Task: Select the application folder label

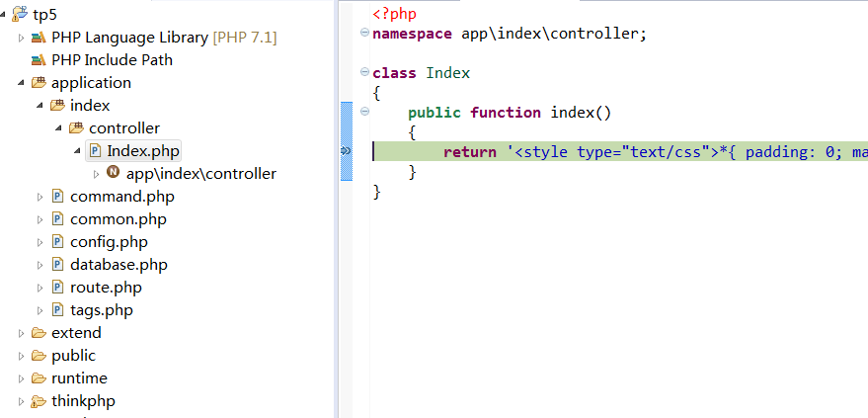Action: click(91, 83)
